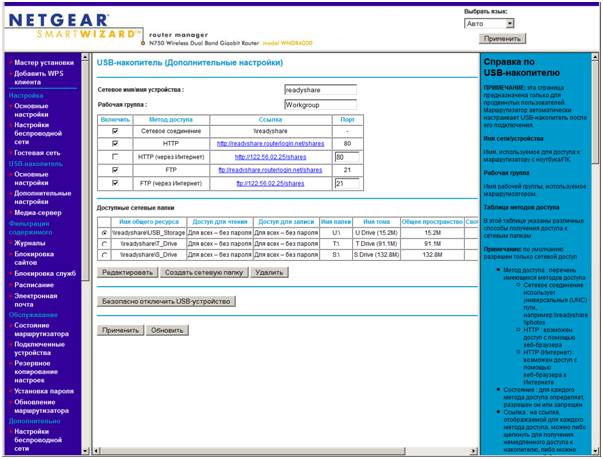Click the S Drive (132.8M) volume cell
The image size is (603, 459).
pos(376,255)
